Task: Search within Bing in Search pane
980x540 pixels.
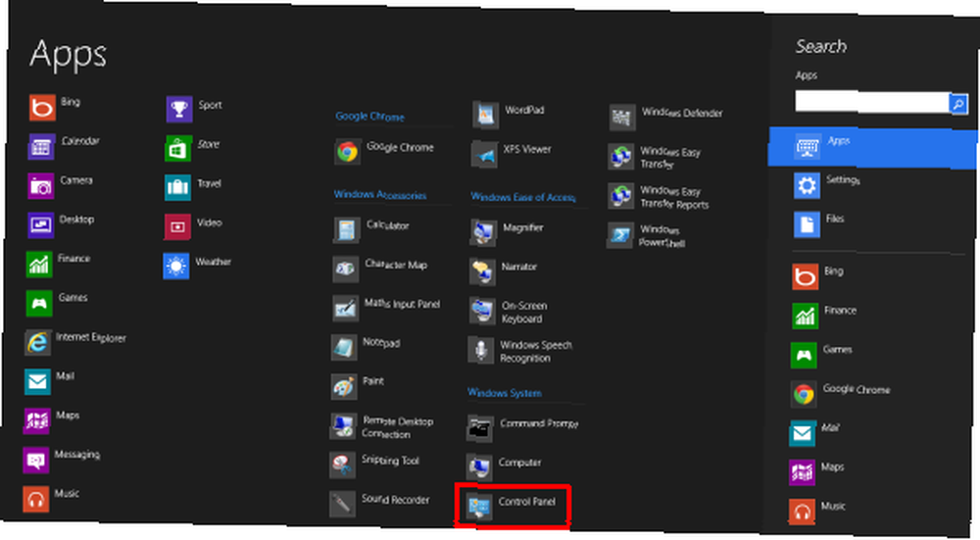Action: click(x=818, y=276)
